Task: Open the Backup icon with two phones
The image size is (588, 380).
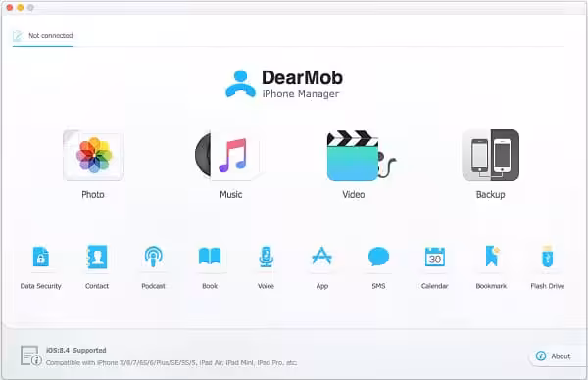Action: point(491,155)
